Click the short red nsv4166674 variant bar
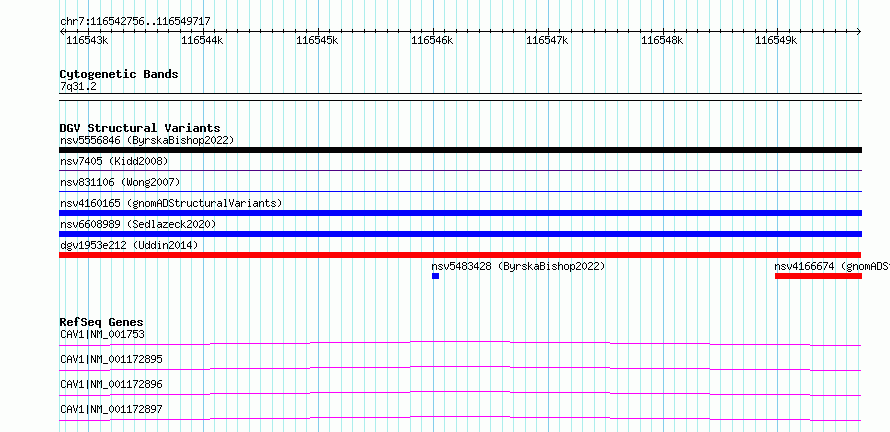Viewport: 890px width, 432px height. pyautogui.click(x=818, y=276)
